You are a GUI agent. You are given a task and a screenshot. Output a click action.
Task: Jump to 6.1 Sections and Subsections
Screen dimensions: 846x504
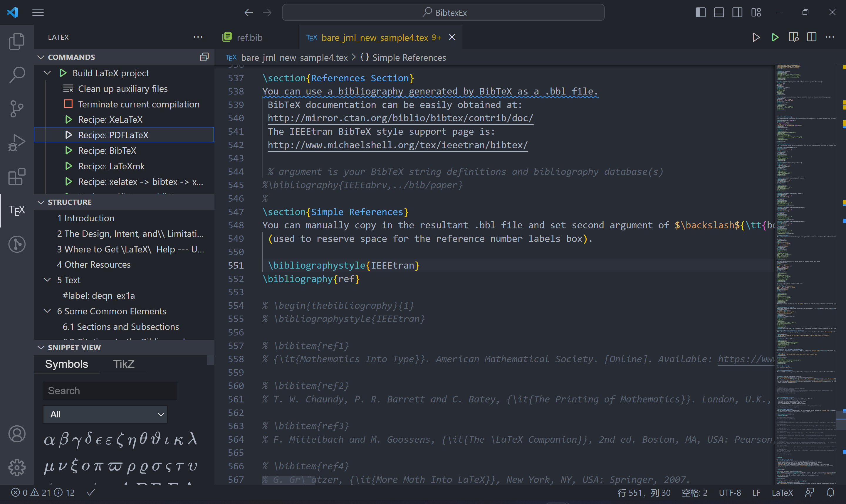(x=121, y=327)
